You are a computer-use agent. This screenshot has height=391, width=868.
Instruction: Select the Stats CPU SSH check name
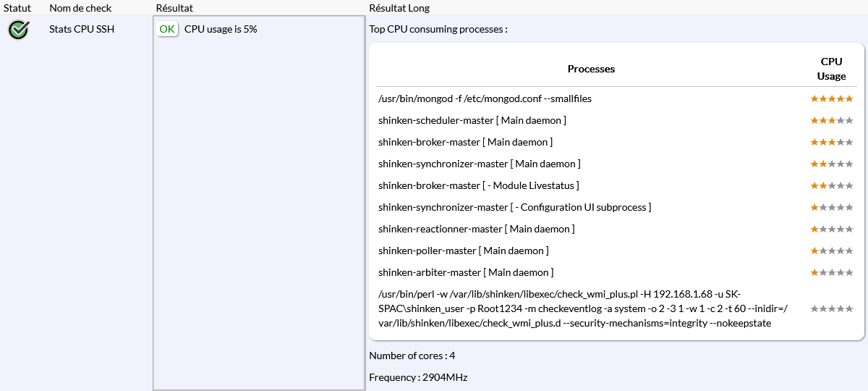pos(82,30)
